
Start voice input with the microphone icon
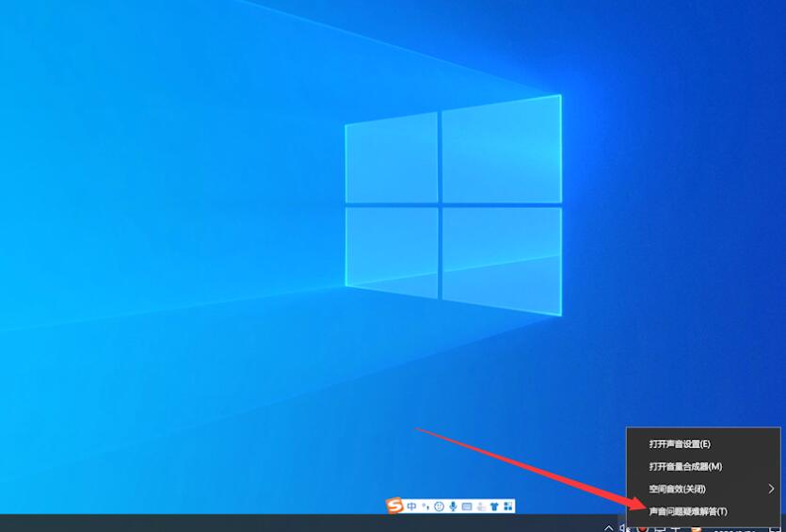tap(453, 507)
